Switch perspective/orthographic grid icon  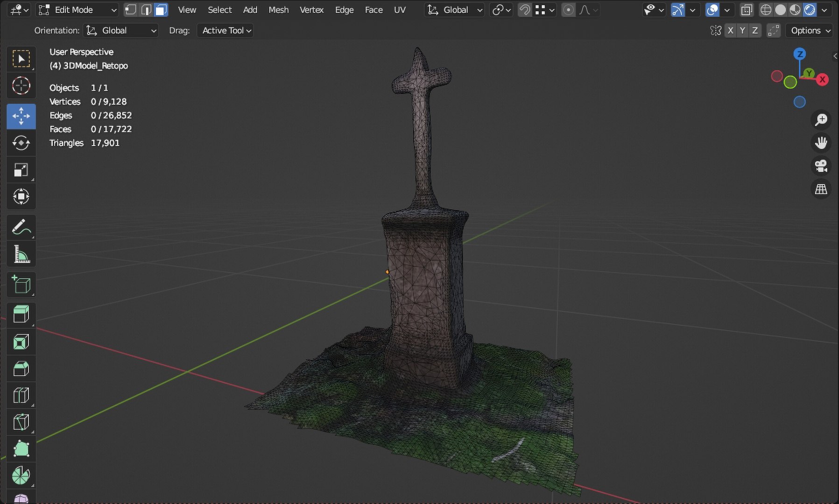(821, 189)
